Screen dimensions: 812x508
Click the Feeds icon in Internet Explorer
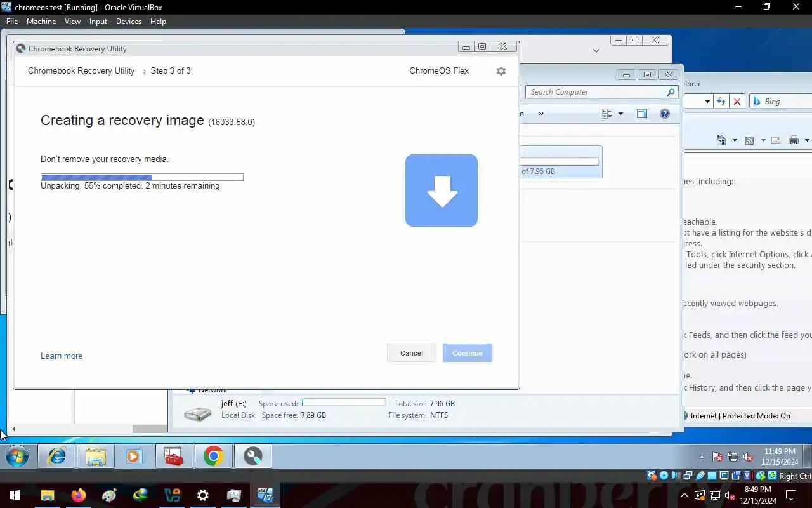pyautogui.click(x=749, y=140)
